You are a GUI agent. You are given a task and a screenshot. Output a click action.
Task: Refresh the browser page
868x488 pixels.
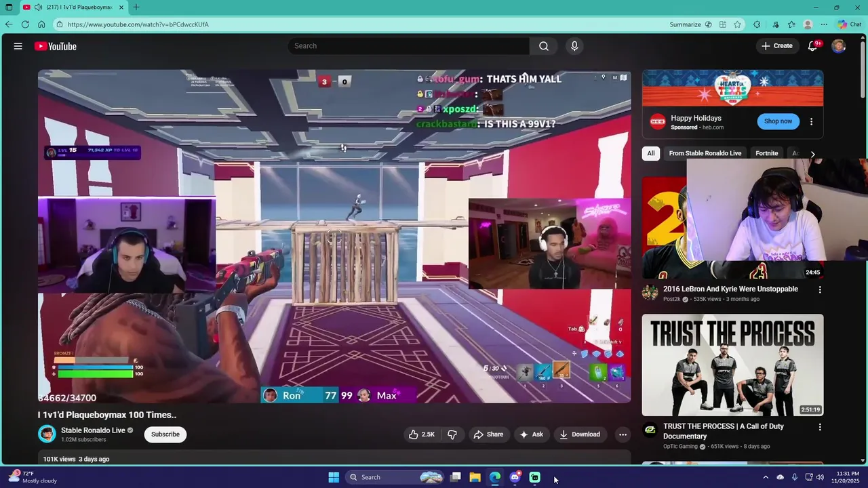25,24
